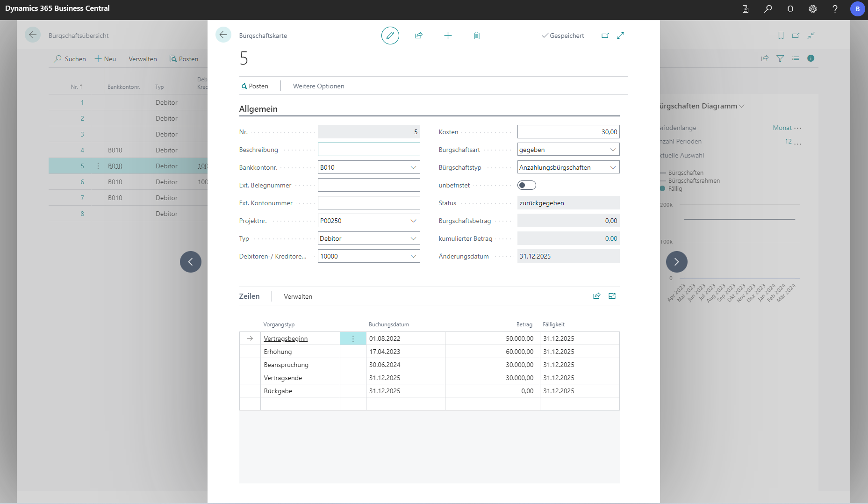
Task: Click the plus icon to create new record
Action: pyautogui.click(x=448, y=36)
